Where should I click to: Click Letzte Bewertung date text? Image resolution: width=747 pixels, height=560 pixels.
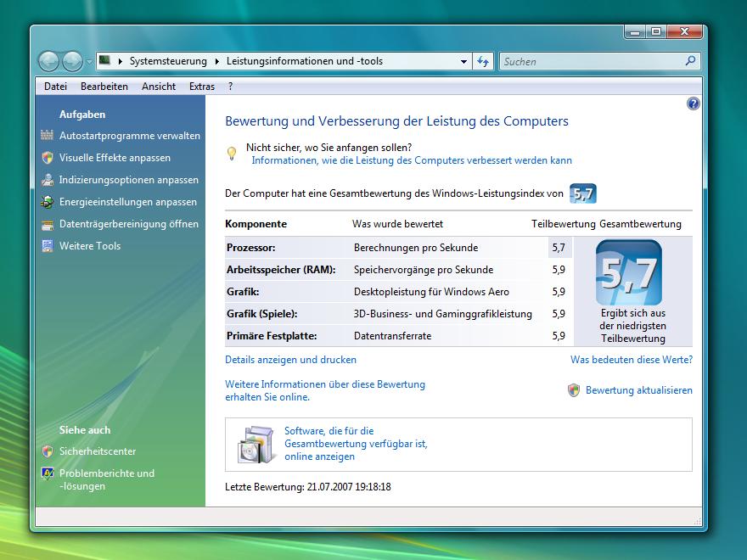coord(308,487)
